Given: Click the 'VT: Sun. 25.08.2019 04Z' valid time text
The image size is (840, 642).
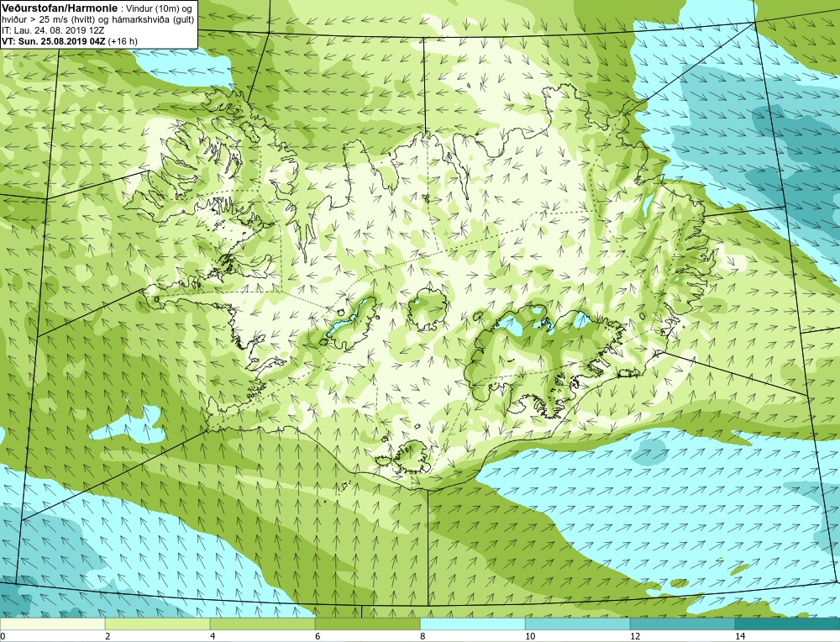Looking at the screenshot, I should coord(55,41).
